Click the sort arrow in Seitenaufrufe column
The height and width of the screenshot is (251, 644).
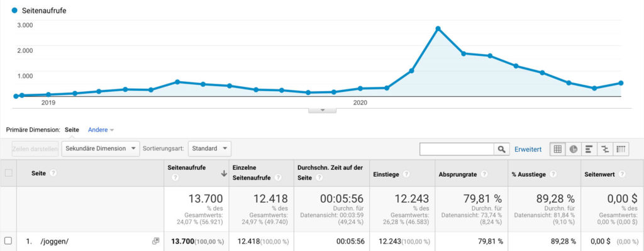pos(224,174)
